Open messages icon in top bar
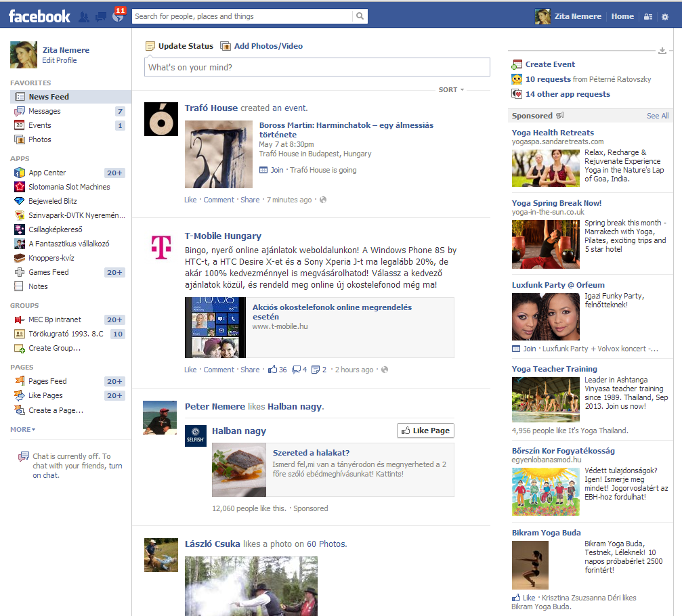This screenshot has height=616, width=682. 101,17
